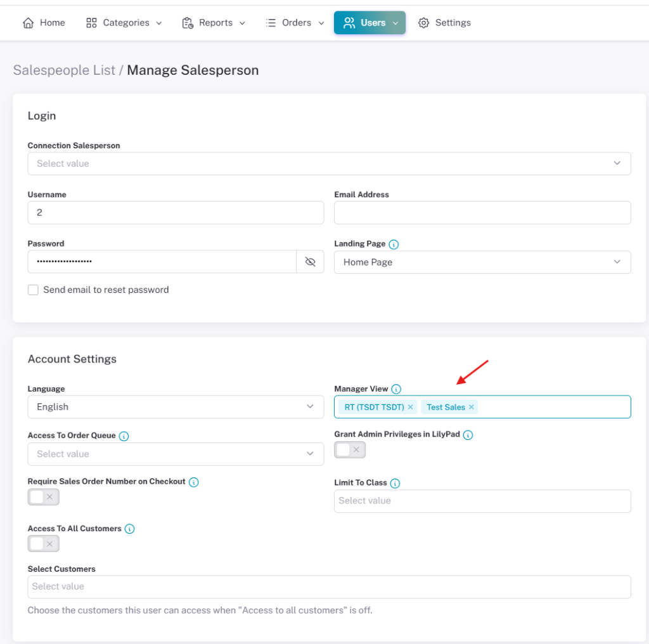This screenshot has width=649, height=644.
Task: Click the Settings gear icon
Action: tap(423, 23)
